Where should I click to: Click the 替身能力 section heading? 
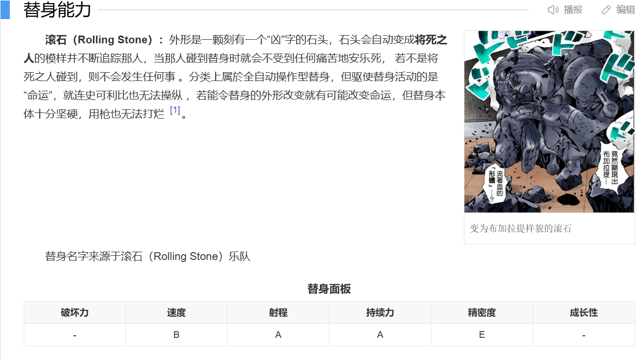(x=57, y=10)
